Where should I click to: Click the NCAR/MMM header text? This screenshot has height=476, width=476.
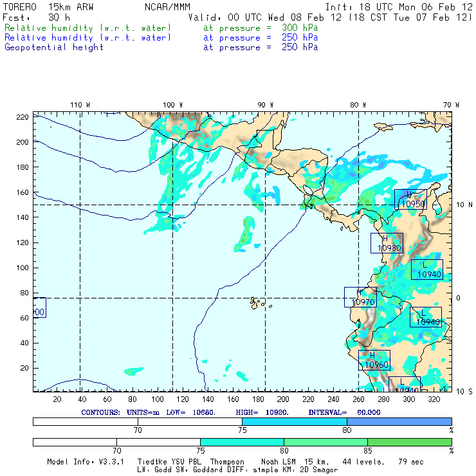coord(167,7)
